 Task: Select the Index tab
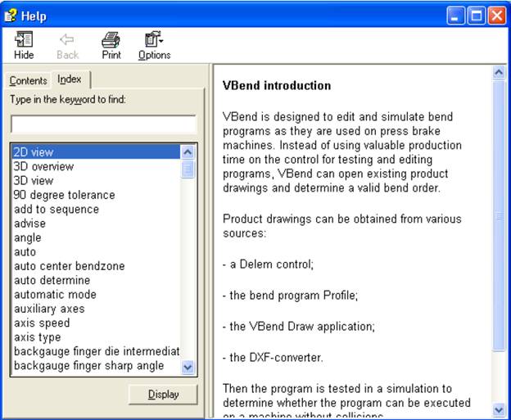point(70,79)
